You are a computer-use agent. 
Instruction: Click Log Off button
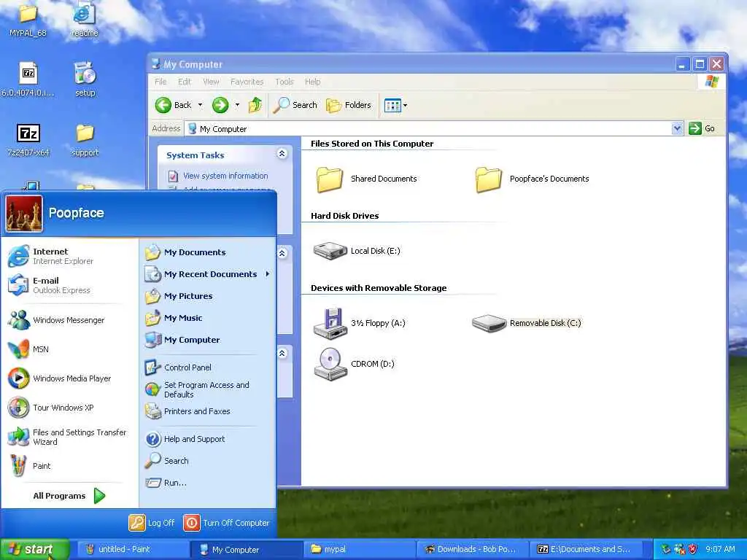(x=152, y=522)
